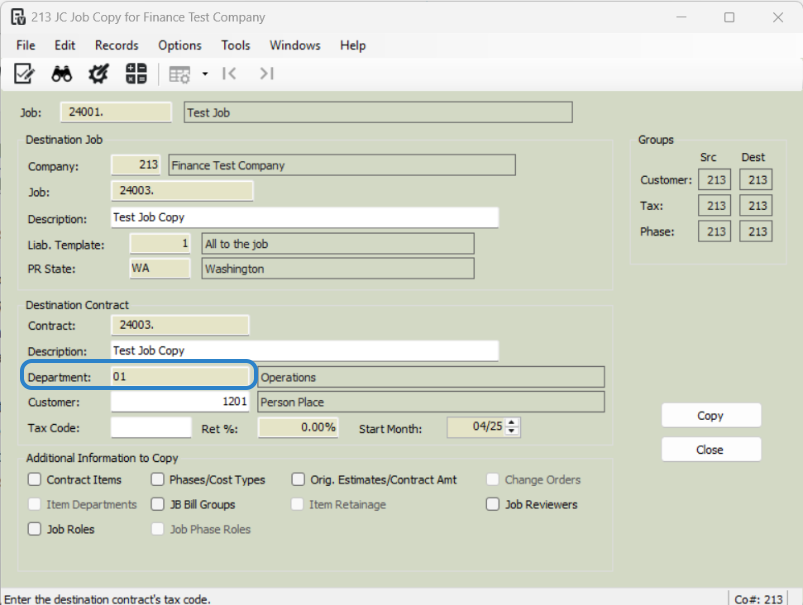The image size is (803, 605).
Task: Check the Phases/Cost Types option
Action: click(x=158, y=479)
